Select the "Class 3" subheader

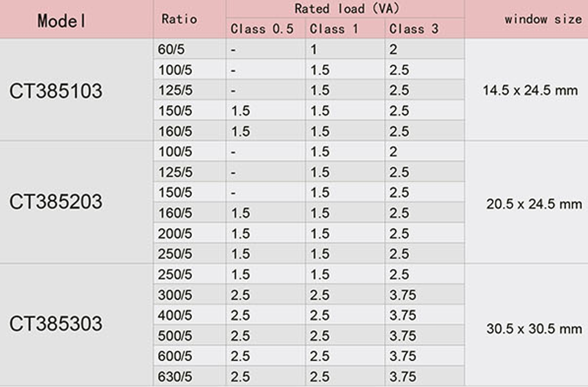click(x=413, y=29)
